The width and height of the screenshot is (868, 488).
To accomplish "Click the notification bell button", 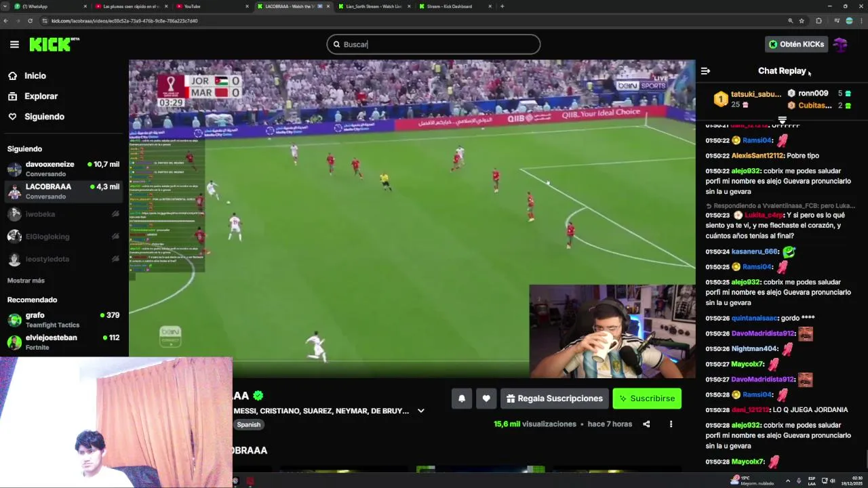I will click(462, 399).
